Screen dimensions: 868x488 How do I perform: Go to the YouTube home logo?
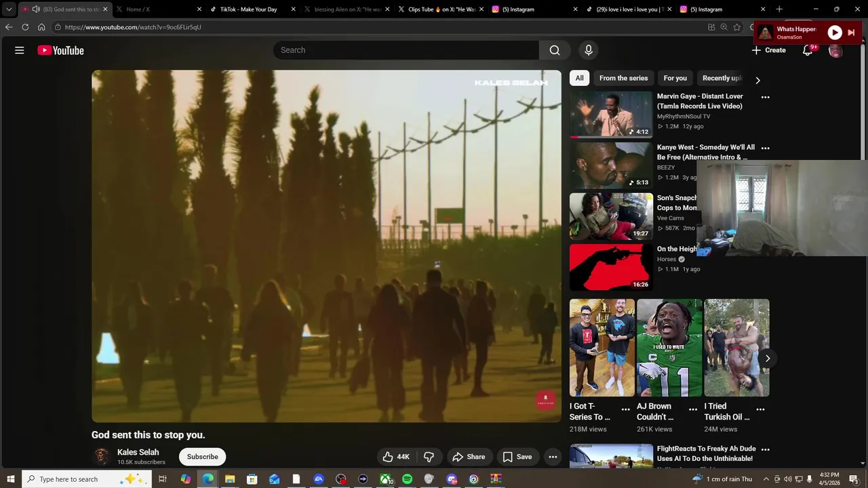(x=60, y=50)
